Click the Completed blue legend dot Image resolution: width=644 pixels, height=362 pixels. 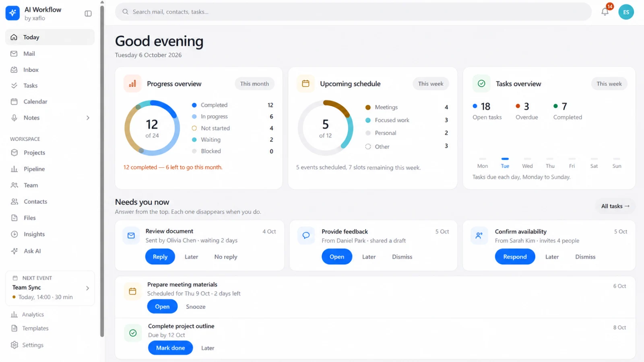[x=194, y=105]
